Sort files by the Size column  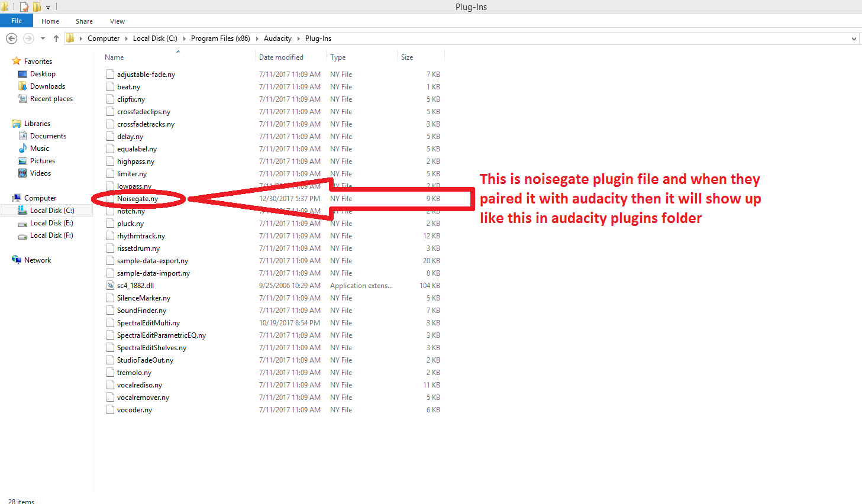[407, 57]
